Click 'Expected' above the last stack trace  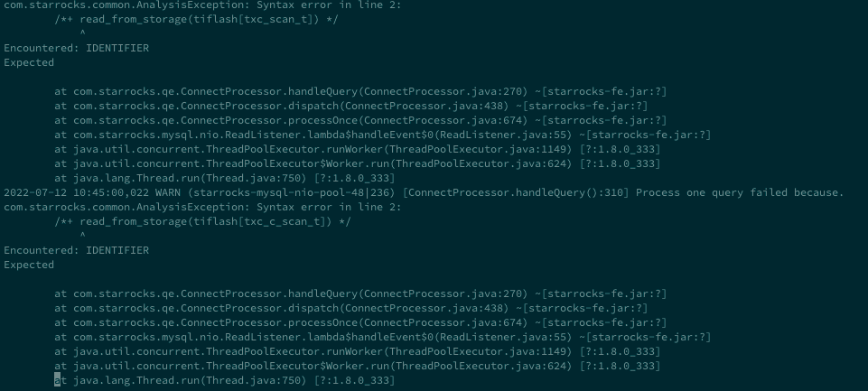(x=29, y=265)
